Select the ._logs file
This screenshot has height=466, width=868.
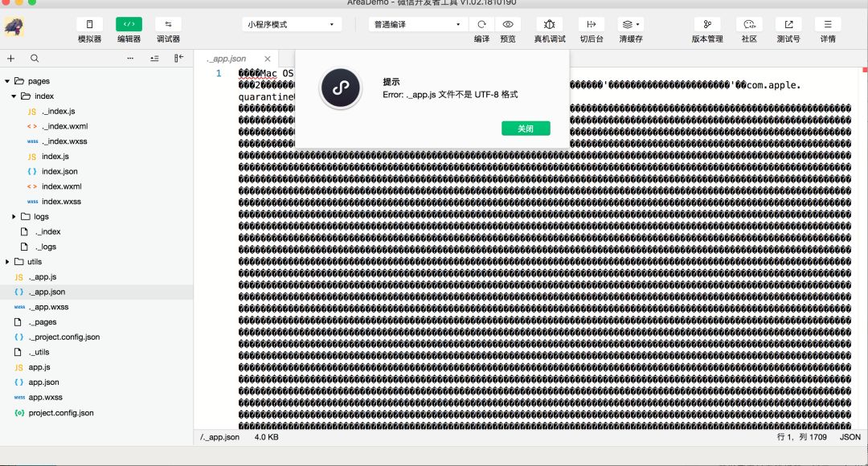pyautogui.click(x=45, y=247)
